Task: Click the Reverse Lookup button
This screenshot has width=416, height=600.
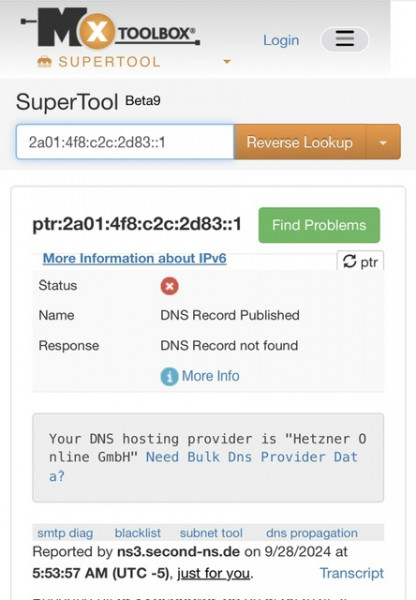Action: pos(300,142)
